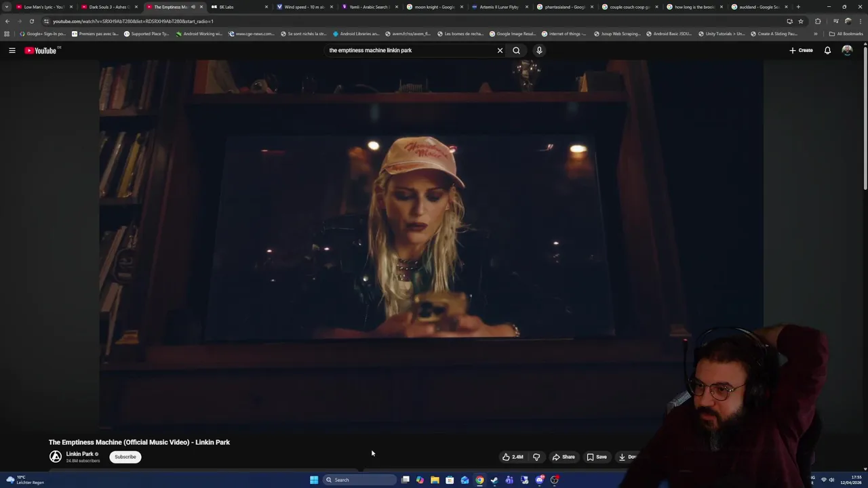The width and height of the screenshot is (868, 488).
Task: Clear the YouTube search query
Action: point(500,50)
